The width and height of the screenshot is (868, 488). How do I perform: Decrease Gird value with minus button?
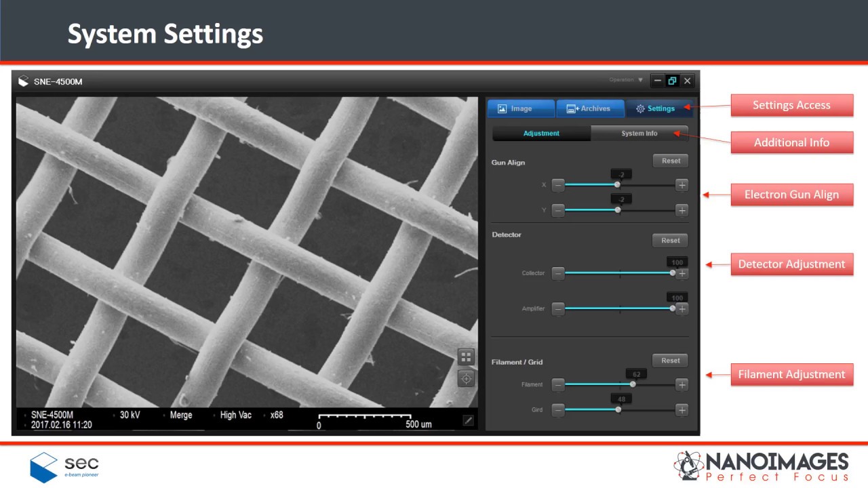coord(558,409)
